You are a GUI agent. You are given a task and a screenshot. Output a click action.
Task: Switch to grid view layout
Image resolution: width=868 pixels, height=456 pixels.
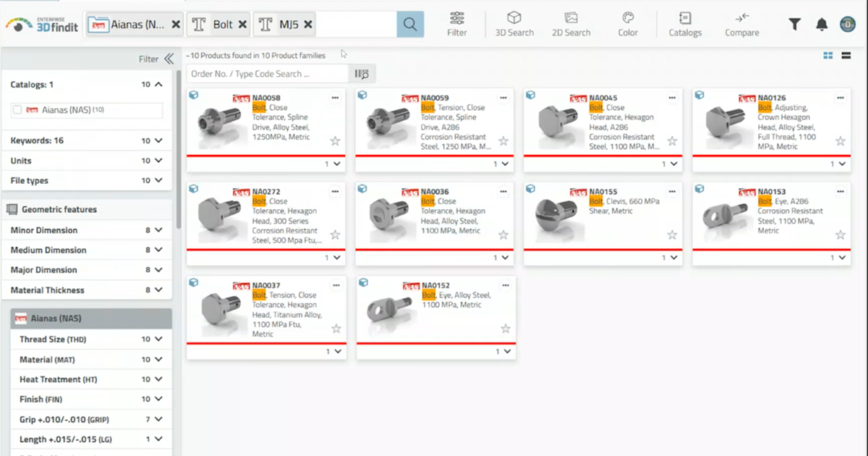[x=827, y=56]
